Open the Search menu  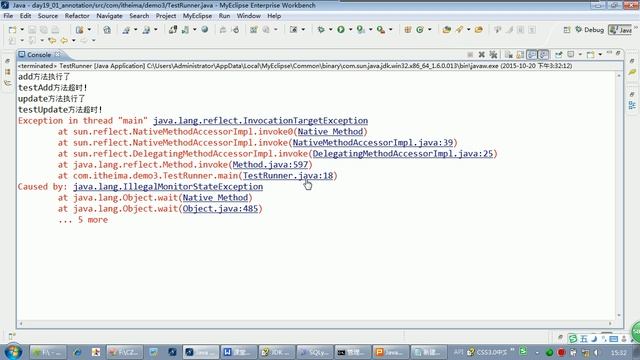139,16
